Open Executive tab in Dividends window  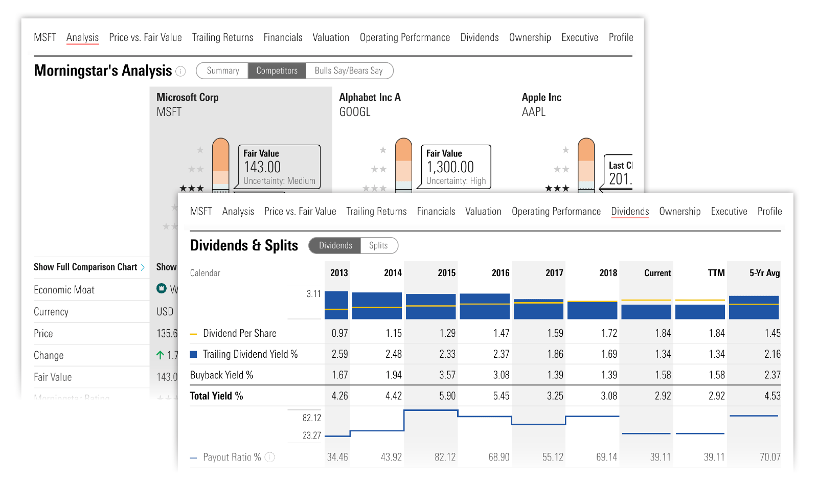(x=729, y=211)
